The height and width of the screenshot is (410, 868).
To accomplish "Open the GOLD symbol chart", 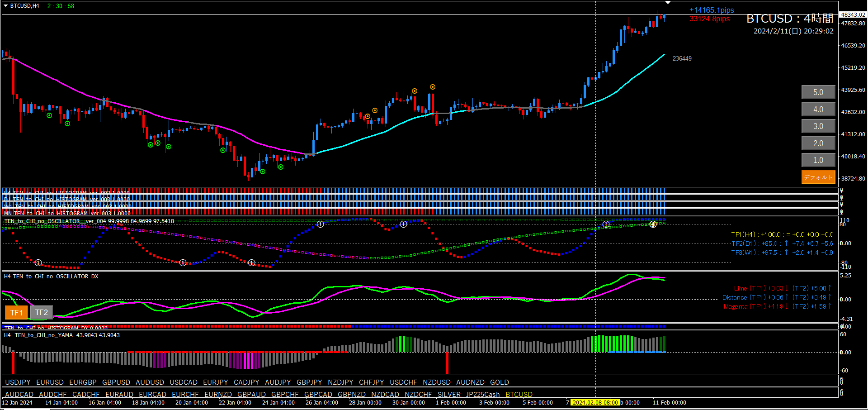I will 500,382.
